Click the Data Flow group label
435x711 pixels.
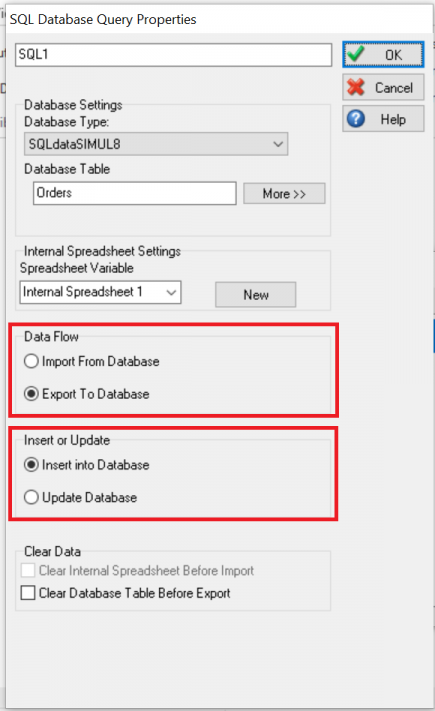(x=51, y=336)
